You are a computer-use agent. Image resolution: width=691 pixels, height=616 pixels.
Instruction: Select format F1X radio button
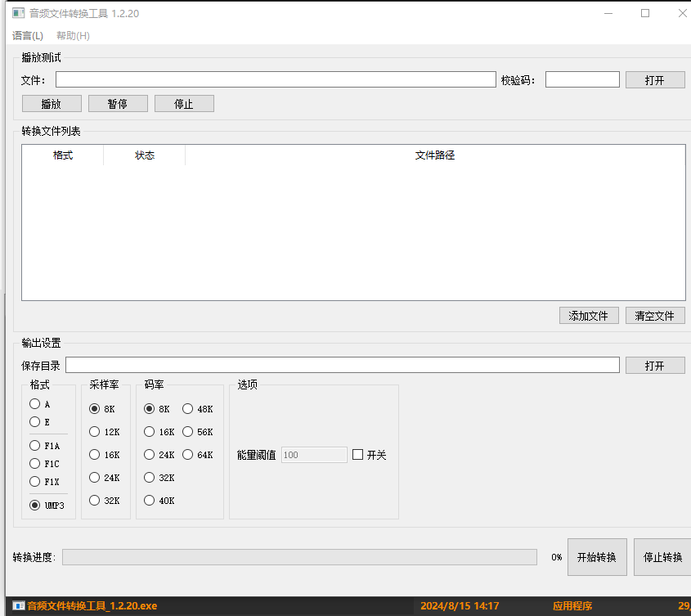(35, 482)
